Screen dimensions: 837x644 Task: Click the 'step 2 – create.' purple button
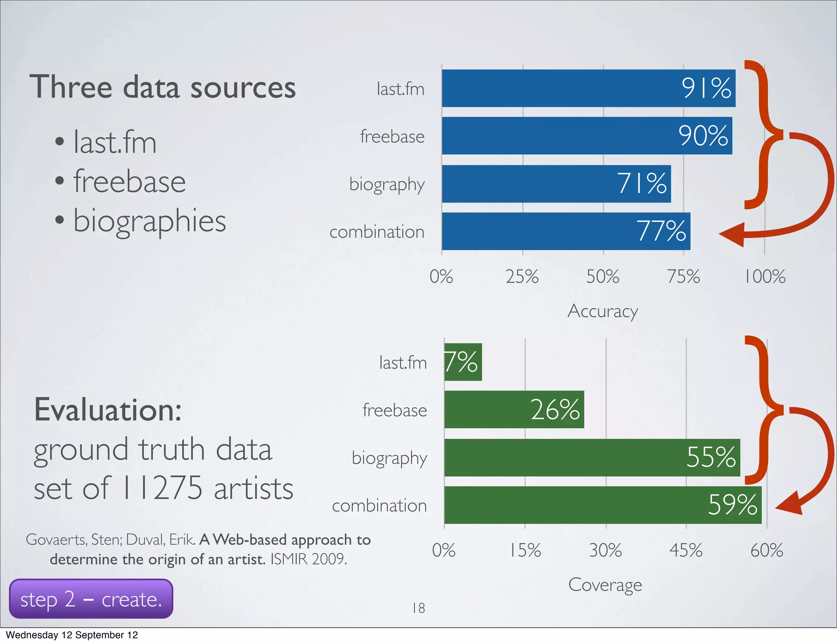click(x=91, y=599)
